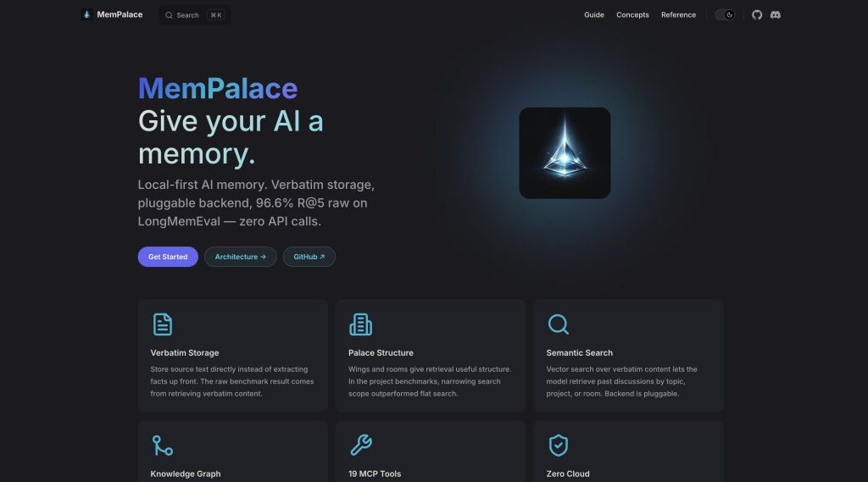This screenshot has width=868, height=482.
Task: Click the Zero Cloud shield icon
Action: (558, 446)
